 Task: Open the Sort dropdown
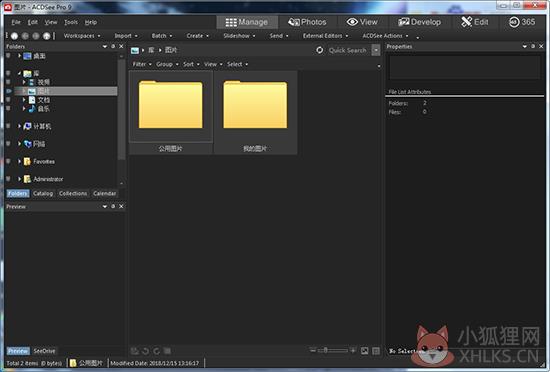click(191, 64)
